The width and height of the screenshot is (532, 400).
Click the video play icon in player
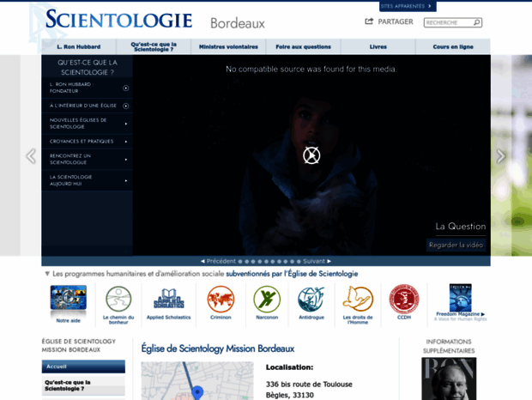[x=311, y=155]
